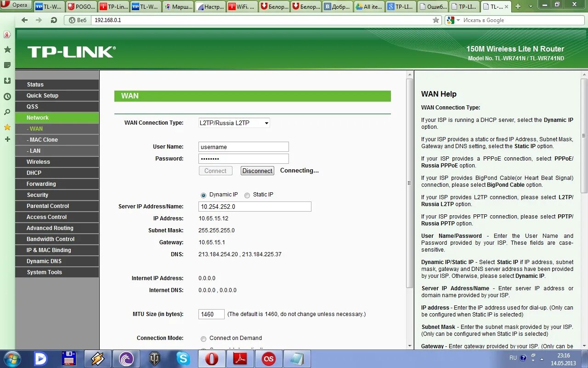Screen dimensions: 588x368
Task: Open the MAC Clone submenu
Action: 57,140
